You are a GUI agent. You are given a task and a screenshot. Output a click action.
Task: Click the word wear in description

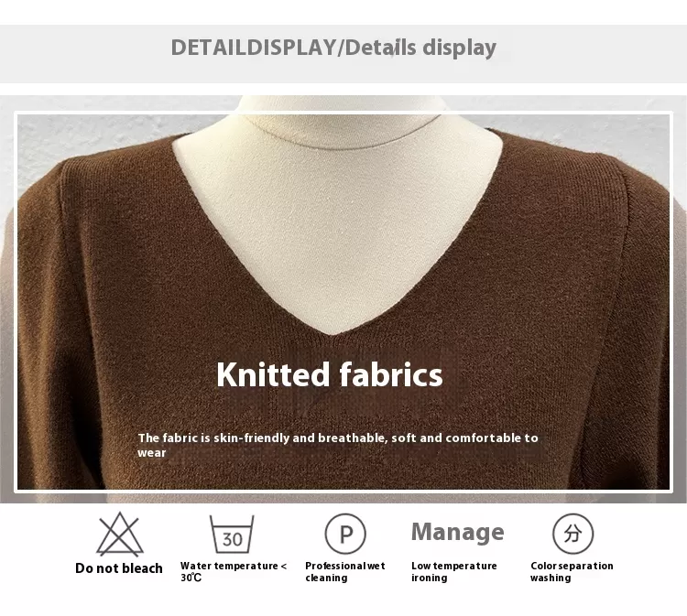pos(151,453)
